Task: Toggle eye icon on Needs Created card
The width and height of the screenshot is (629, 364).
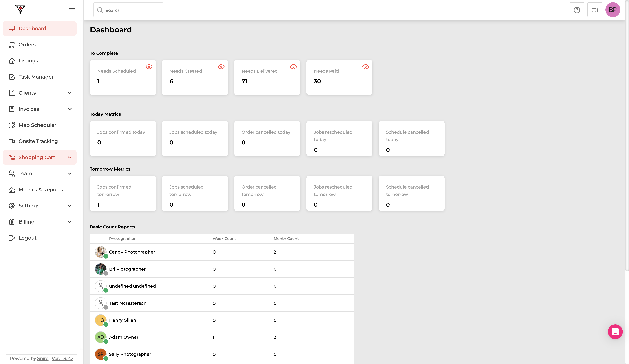Action: pyautogui.click(x=221, y=67)
